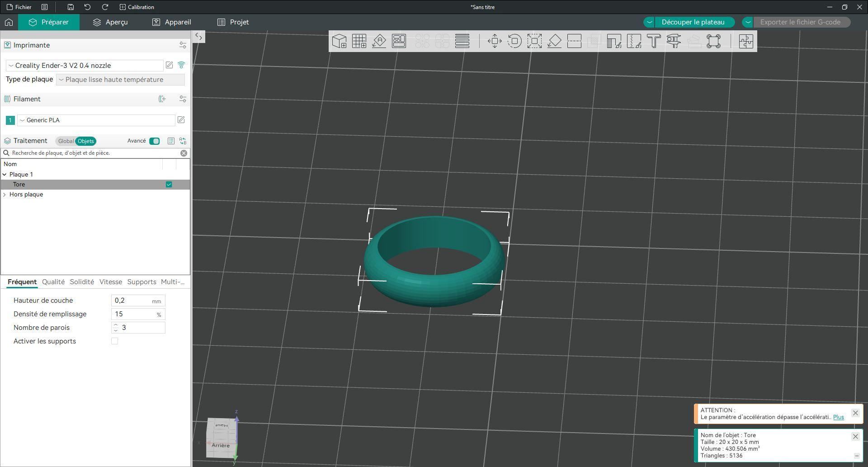The width and height of the screenshot is (868, 467).
Task: Open the Assembly view puzzle icon
Action: pos(746,41)
